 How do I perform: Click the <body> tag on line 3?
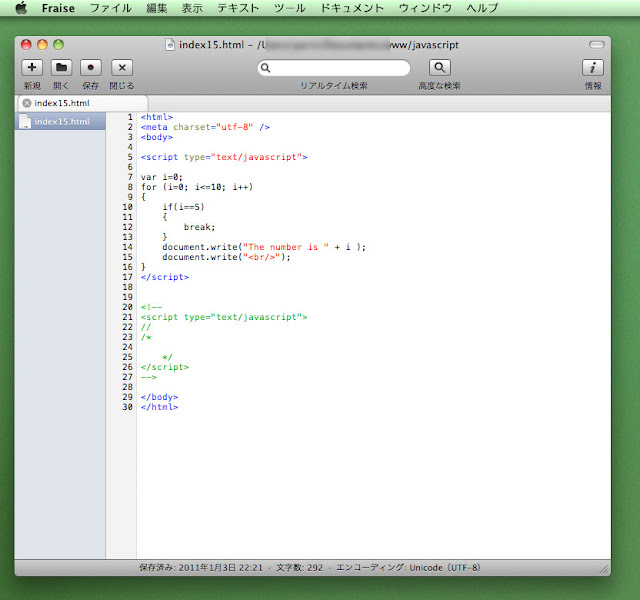156,137
